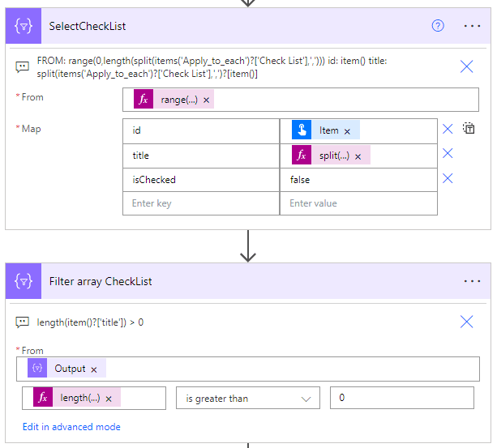Open SelectCheckList ellipsis menu
This screenshot has width=497, height=448.
472,26
